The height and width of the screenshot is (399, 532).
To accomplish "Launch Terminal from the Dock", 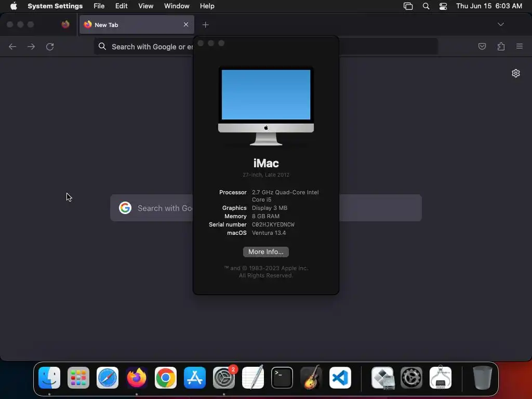I will point(282,378).
